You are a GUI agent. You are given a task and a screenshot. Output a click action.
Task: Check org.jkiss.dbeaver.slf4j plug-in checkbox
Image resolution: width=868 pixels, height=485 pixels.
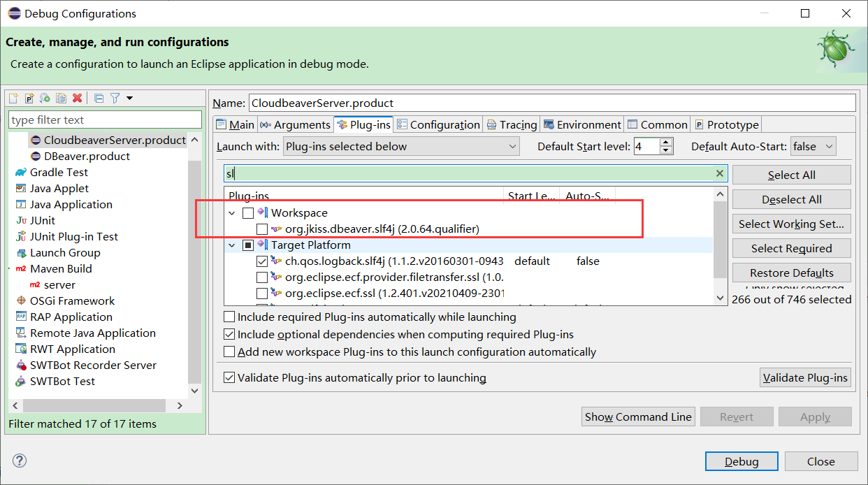(x=262, y=229)
